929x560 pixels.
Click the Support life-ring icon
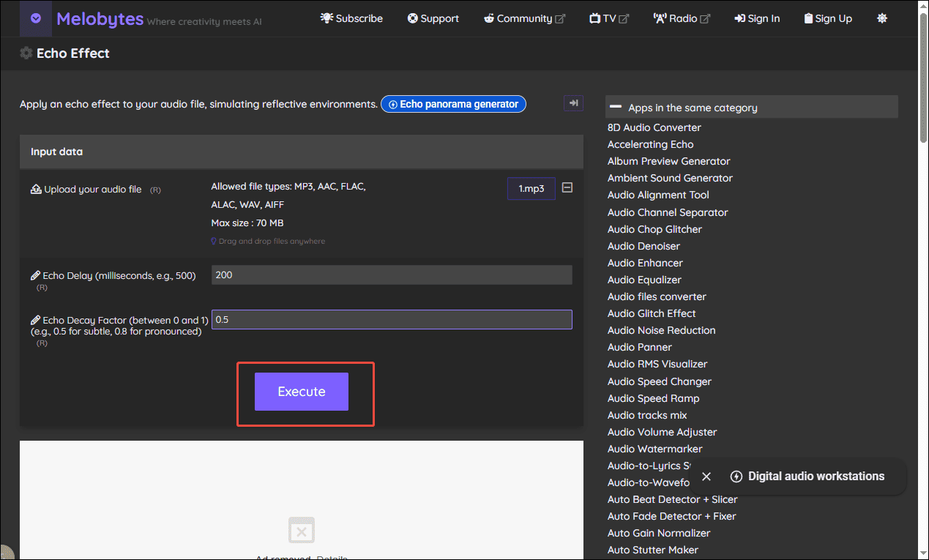(411, 18)
